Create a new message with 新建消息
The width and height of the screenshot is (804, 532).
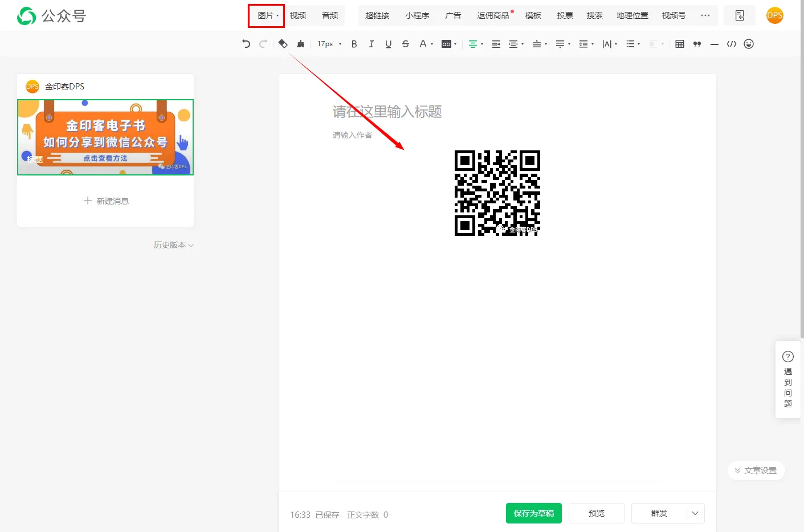click(x=106, y=201)
